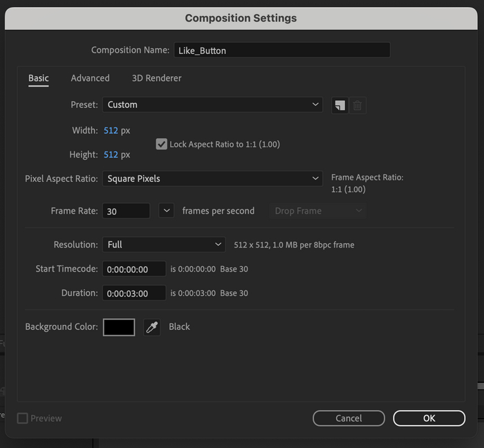This screenshot has width=484, height=448.
Task: Click the Cancel button
Action: 348,418
